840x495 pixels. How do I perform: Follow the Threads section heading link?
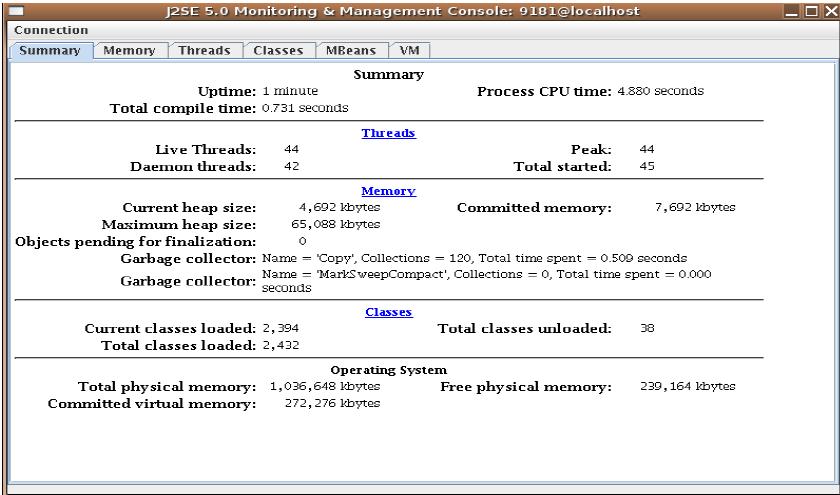pyautogui.click(x=389, y=133)
